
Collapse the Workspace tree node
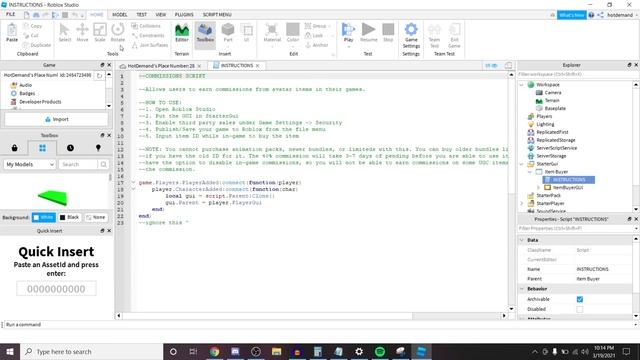click(522, 85)
